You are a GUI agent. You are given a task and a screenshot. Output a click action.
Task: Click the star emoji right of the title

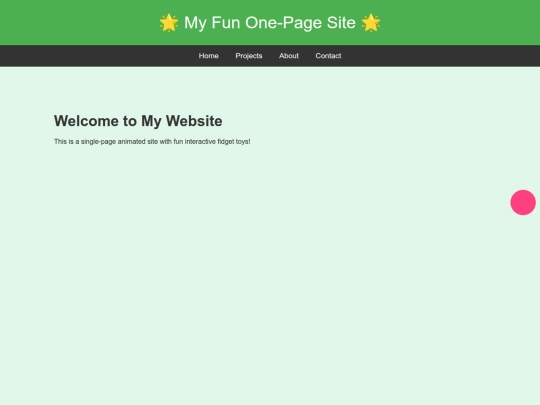(371, 23)
